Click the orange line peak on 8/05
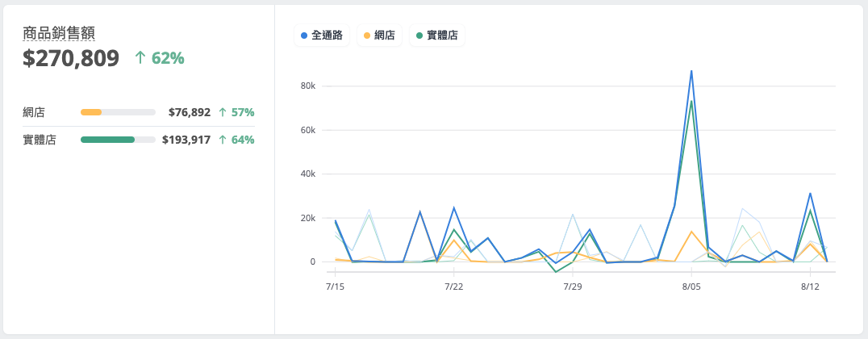The image size is (868, 339). (x=691, y=232)
